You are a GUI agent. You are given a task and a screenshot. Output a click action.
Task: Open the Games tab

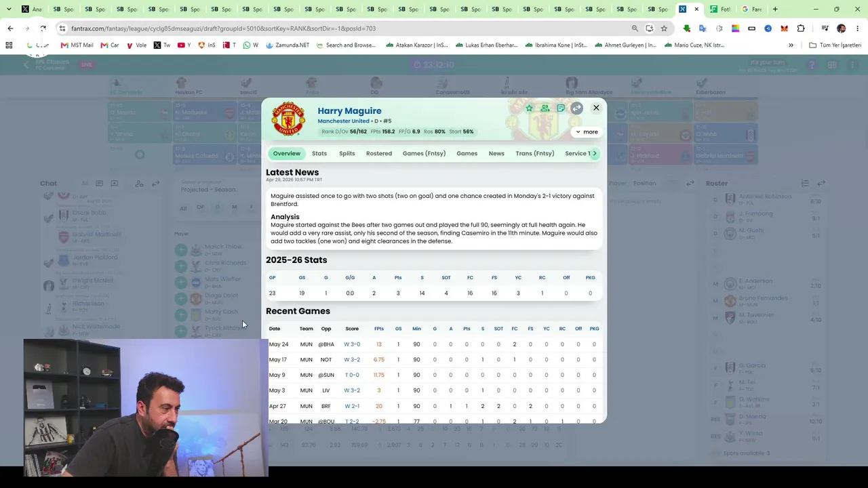[467, 153]
